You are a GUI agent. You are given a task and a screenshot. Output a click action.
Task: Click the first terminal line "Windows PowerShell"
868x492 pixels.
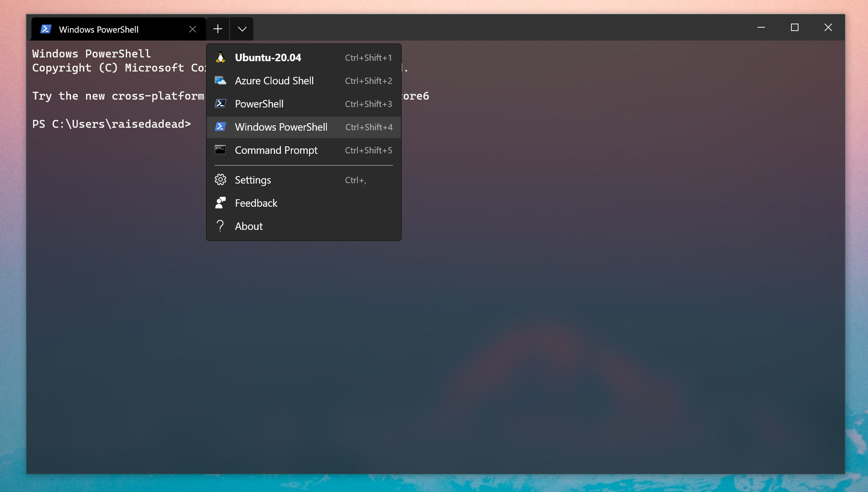click(x=92, y=54)
